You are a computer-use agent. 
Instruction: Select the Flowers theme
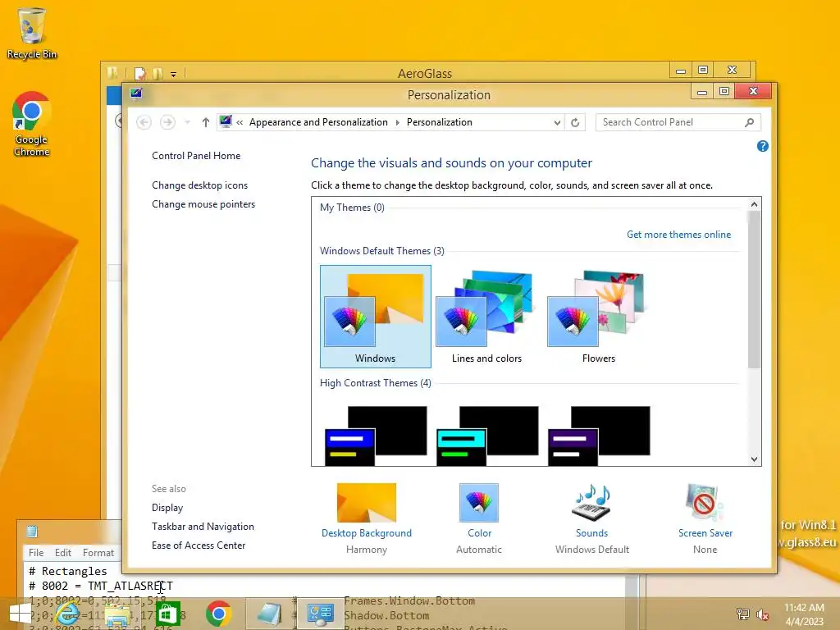point(598,317)
